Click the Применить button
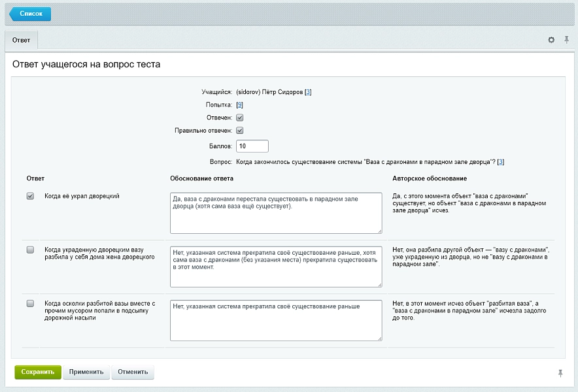The image size is (578, 392). 86,372
